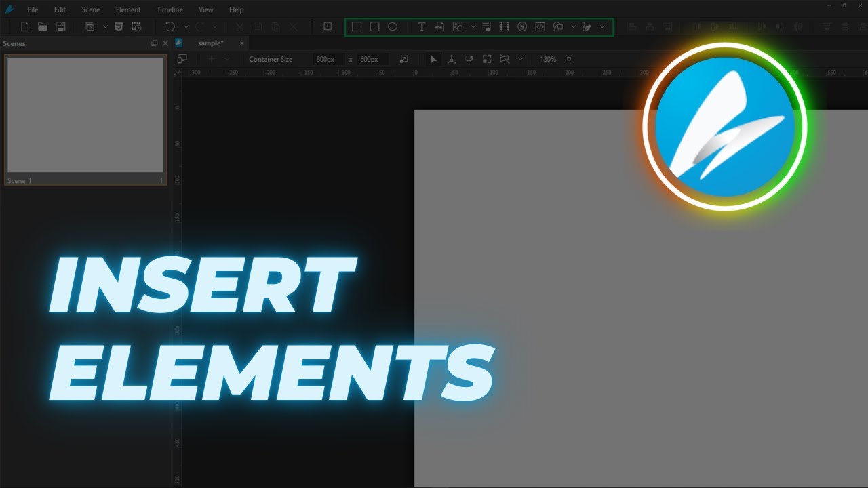The width and height of the screenshot is (868, 488).
Task: Select the Rounded Rectangle element tool
Action: [374, 27]
